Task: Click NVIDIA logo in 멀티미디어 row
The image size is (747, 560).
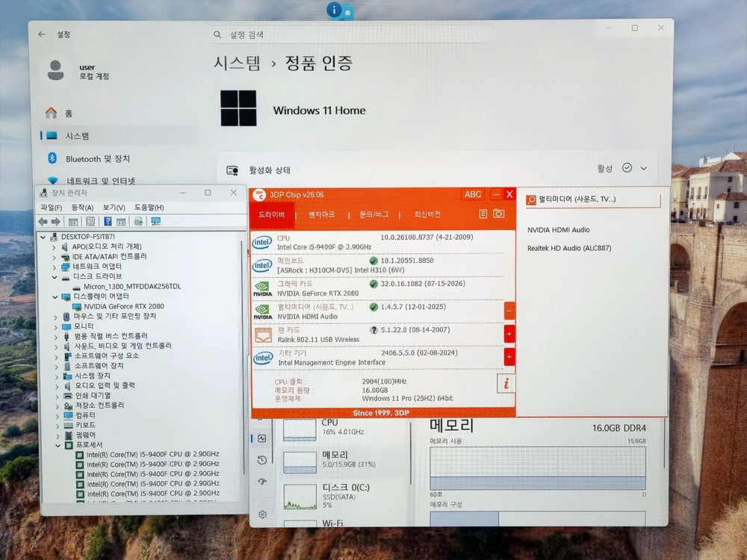Action: point(262,312)
